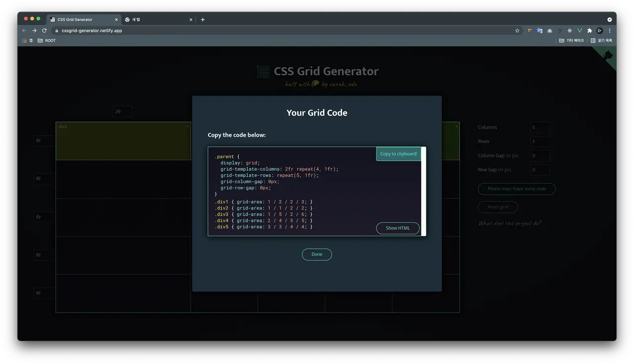The height and width of the screenshot is (364, 634).
Task: Click the .div5 grid-area code line
Action: 264,227
